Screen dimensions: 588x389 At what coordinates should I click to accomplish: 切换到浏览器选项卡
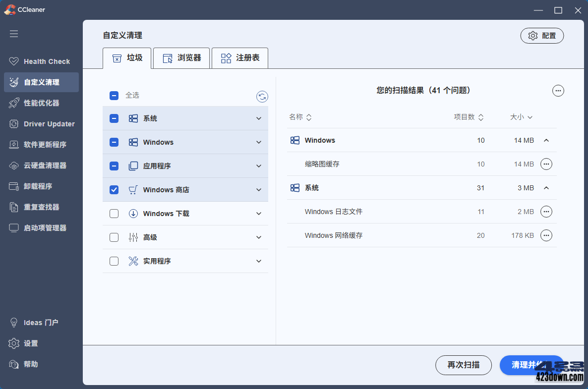tap(181, 58)
